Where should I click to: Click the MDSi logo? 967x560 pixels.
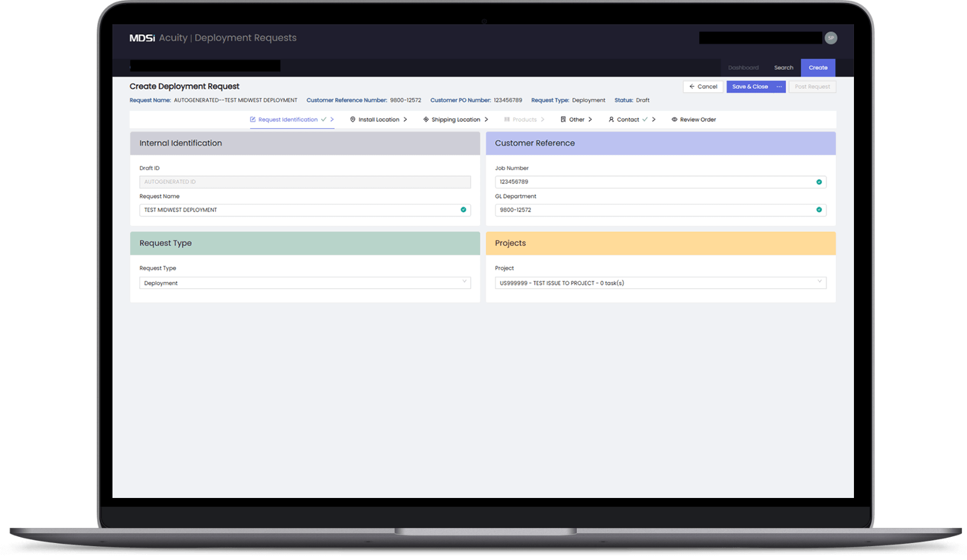coord(142,38)
